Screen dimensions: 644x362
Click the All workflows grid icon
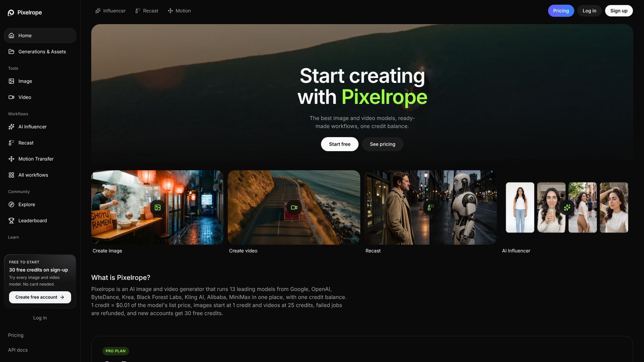pos(11,175)
